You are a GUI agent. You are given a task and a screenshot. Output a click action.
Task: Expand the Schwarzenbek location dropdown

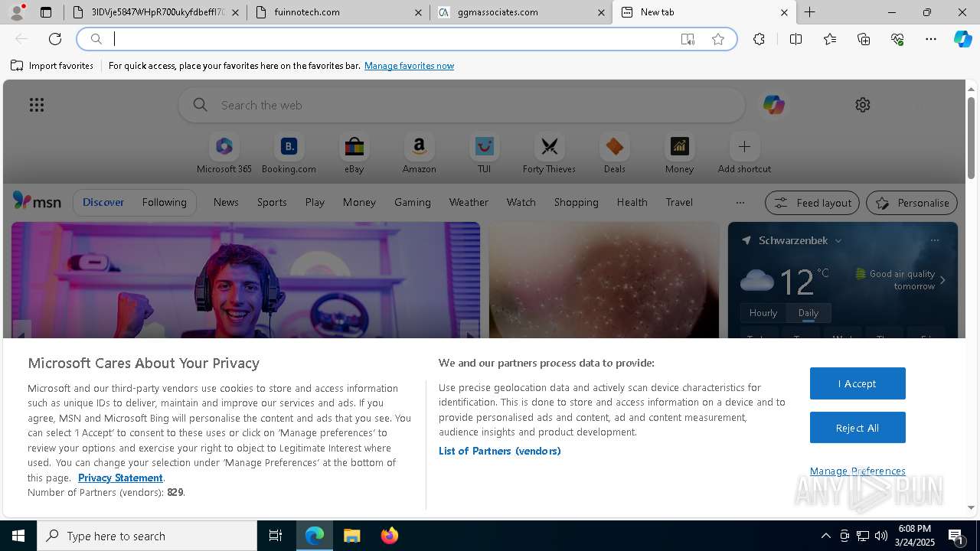838,240
